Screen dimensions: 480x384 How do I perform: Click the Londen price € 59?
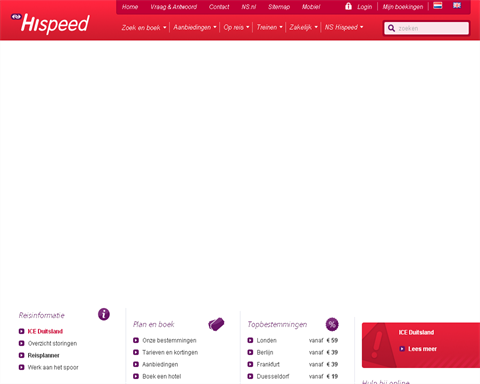[x=332, y=340]
